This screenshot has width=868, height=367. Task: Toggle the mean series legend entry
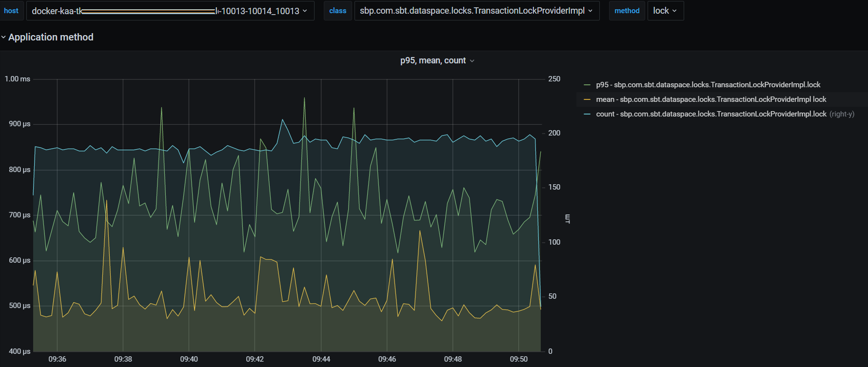[711, 99]
